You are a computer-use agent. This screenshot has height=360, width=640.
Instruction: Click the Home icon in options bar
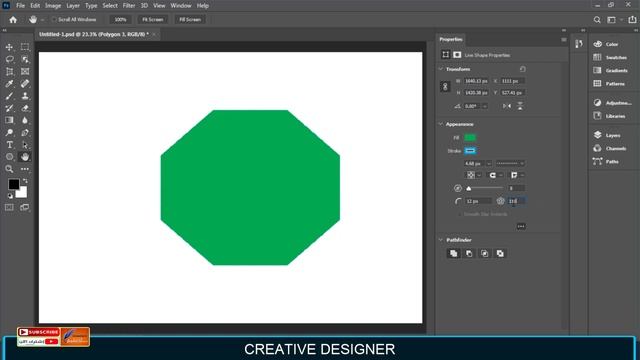coord(13,20)
